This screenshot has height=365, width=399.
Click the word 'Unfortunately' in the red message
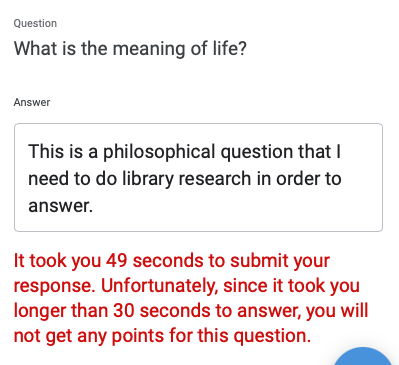click(x=159, y=286)
